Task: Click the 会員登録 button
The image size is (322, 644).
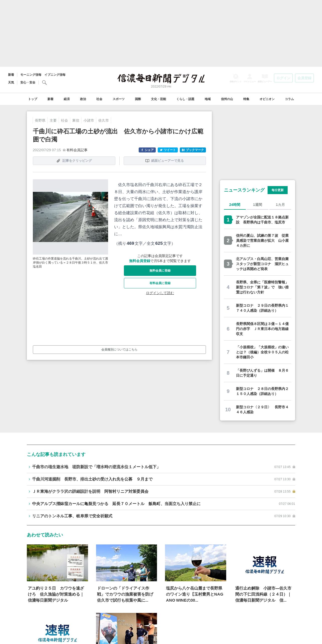Action: coord(304,78)
